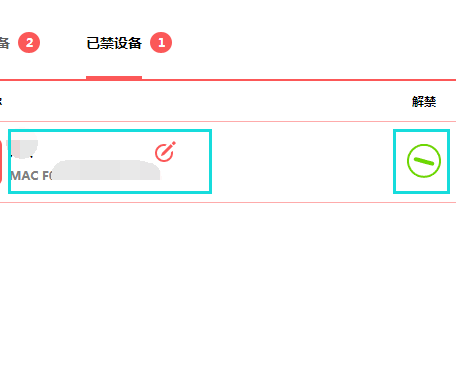Click the cyan-outlined device info box
Viewport: 456px width, 384px height.
click(110, 161)
